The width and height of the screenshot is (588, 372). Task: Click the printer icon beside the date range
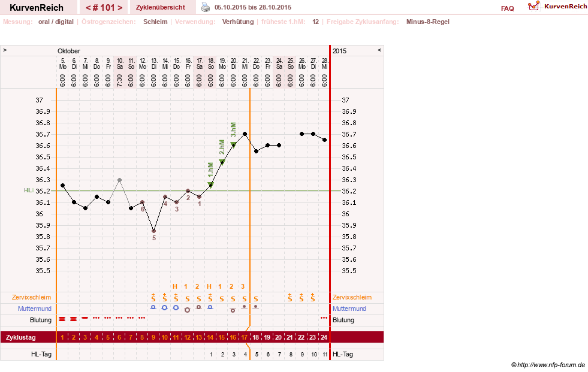click(206, 7)
